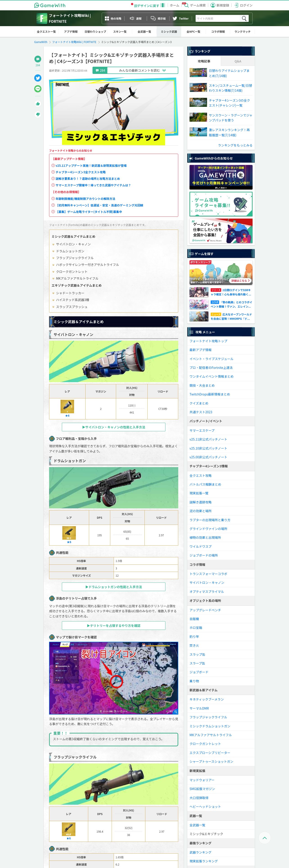Screen dimensions: 289x868
Task: Open スキン一覧 nav tab
Action: tap(120, 32)
